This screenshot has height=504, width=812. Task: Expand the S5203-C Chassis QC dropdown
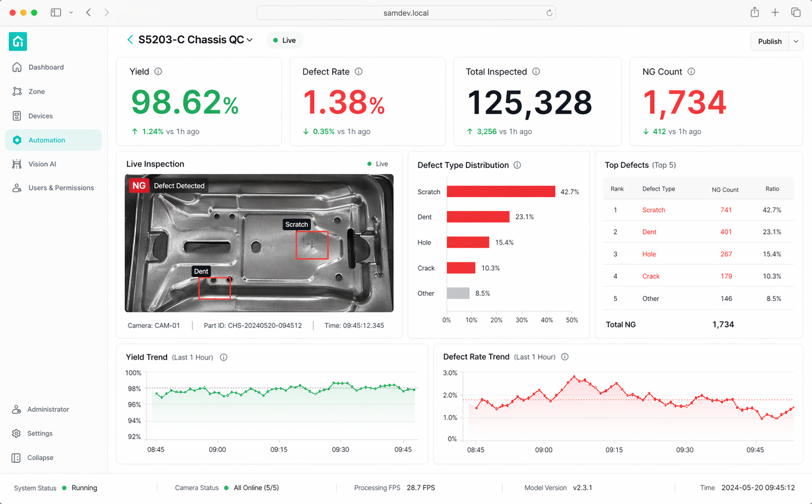pyautogui.click(x=249, y=40)
